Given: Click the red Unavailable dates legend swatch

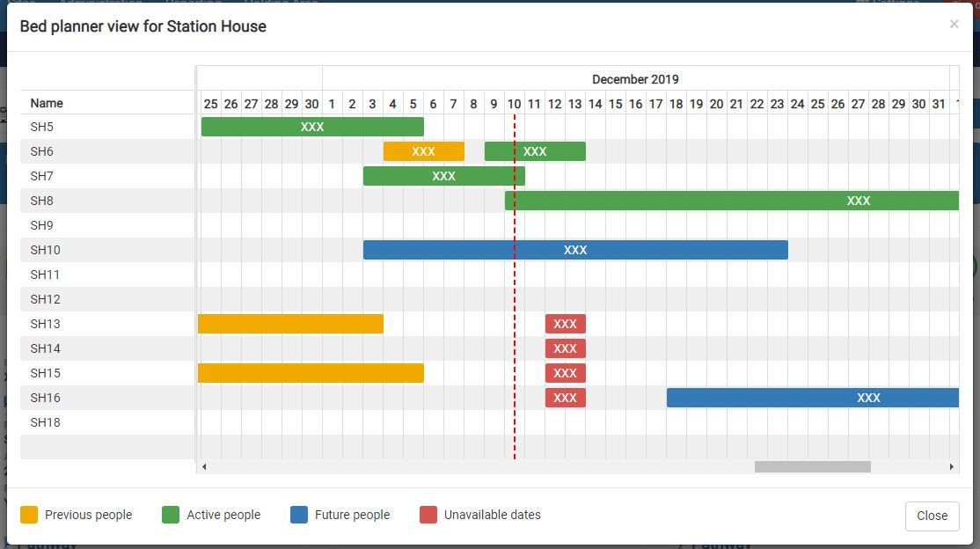Looking at the screenshot, I should pos(428,515).
